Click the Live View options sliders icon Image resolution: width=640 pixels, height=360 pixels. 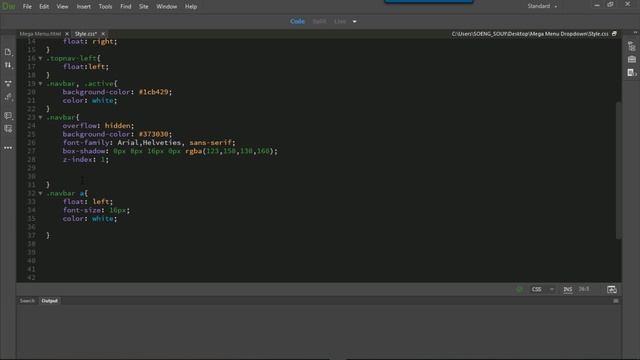tap(8, 83)
